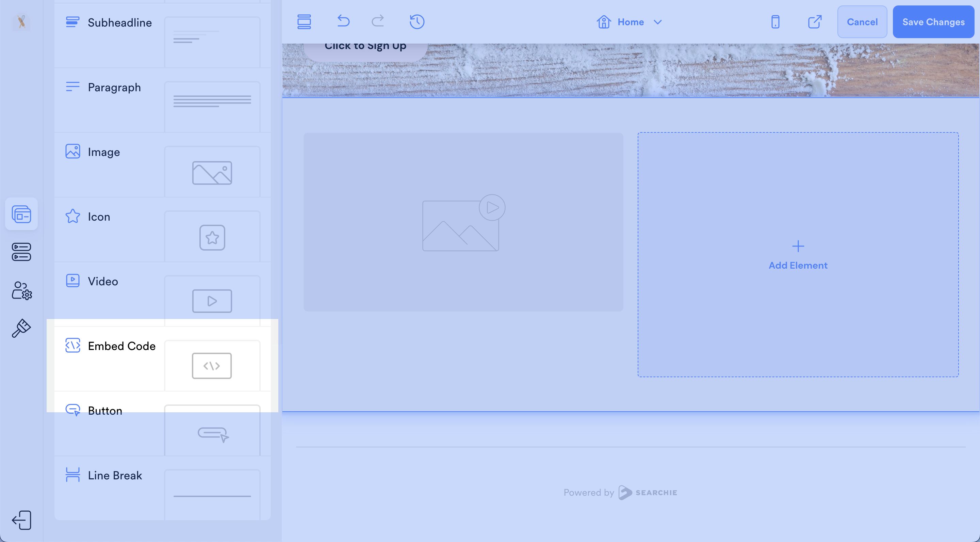Image resolution: width=980 pixels, height=542 pixels.
Task: Open the list layout sidebar icon
Action: 21,252
